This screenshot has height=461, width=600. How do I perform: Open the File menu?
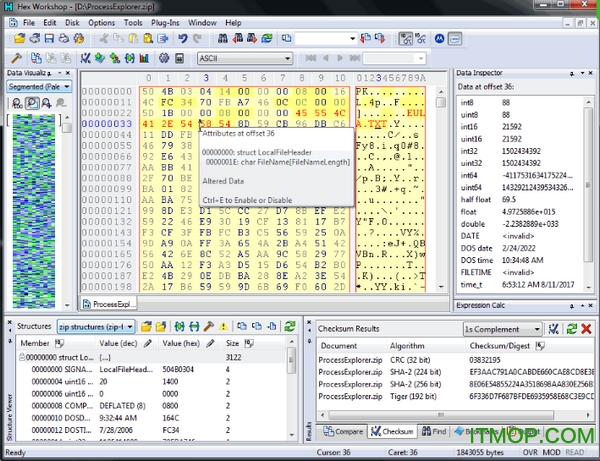(29, 23)
